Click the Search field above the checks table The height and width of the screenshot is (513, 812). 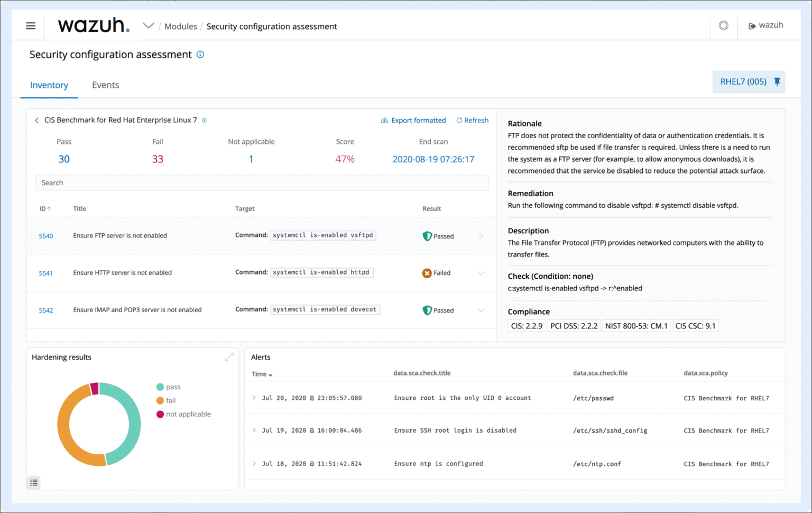click(261, 182)
